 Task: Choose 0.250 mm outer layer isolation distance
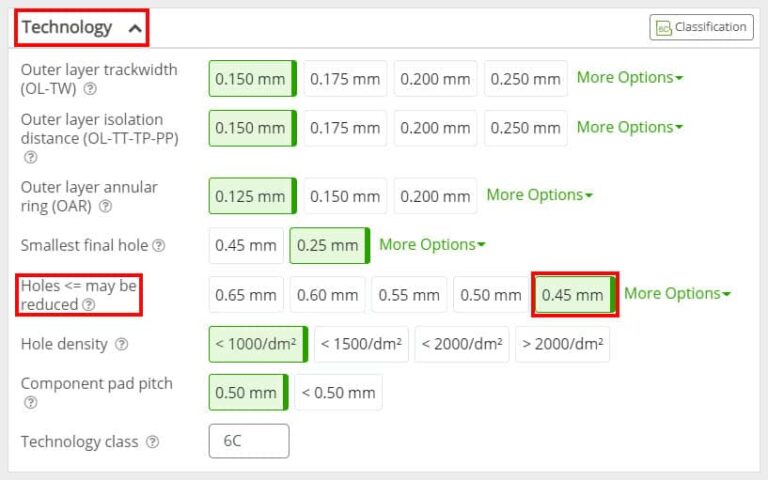525,128
